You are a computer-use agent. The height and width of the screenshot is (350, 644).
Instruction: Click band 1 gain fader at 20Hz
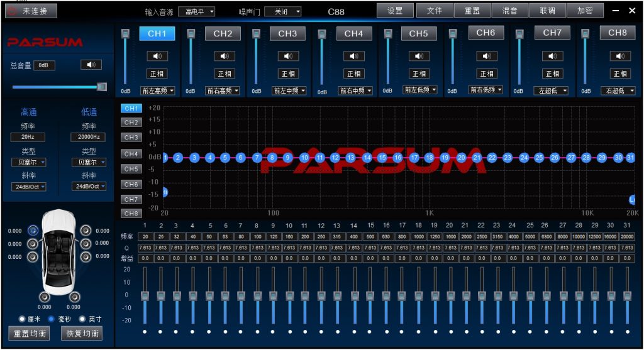pyautogui.click(x=145, y=296)
